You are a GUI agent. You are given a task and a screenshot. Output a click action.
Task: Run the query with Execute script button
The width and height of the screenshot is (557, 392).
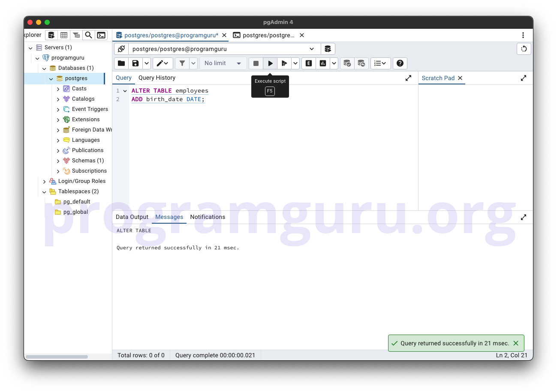(x=270, y=63)
